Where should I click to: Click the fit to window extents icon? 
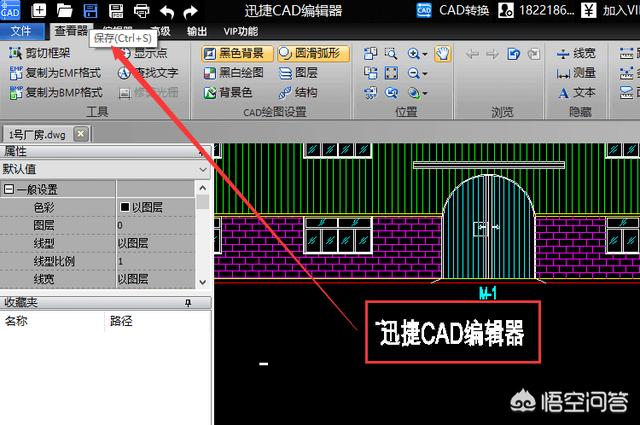[391, 73]
